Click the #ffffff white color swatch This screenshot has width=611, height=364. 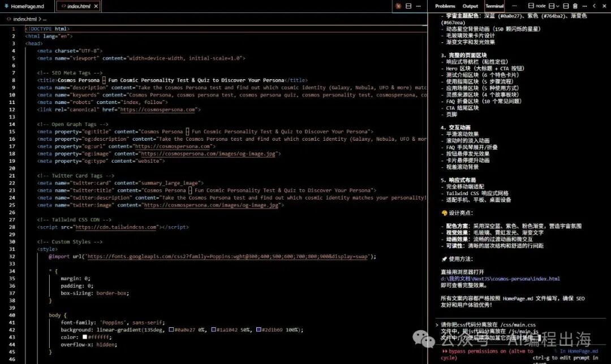(x=85, y=337)
